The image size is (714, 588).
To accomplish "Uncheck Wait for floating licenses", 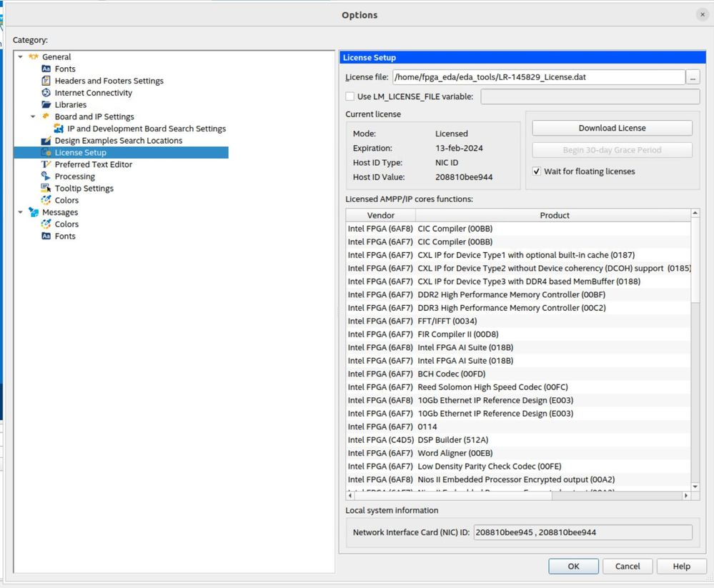I will coord(537,171).
